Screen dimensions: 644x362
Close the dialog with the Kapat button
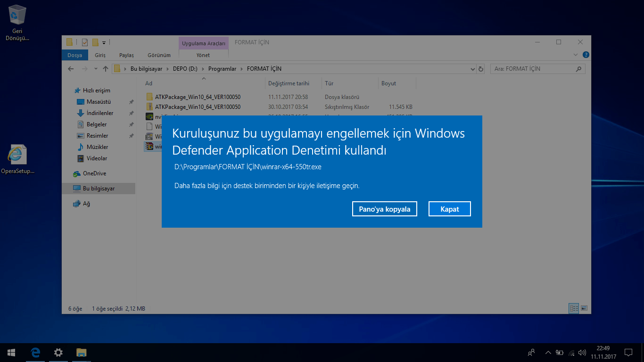point(450,209)
